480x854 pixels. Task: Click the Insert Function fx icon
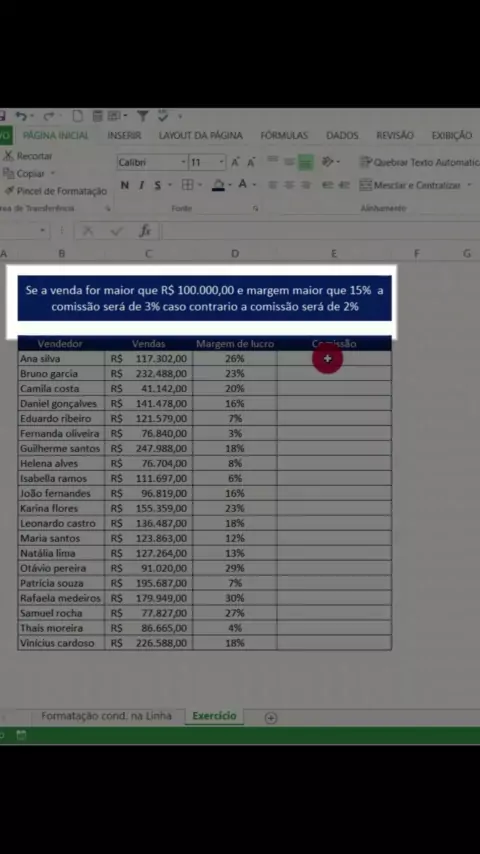click(145, 231)
